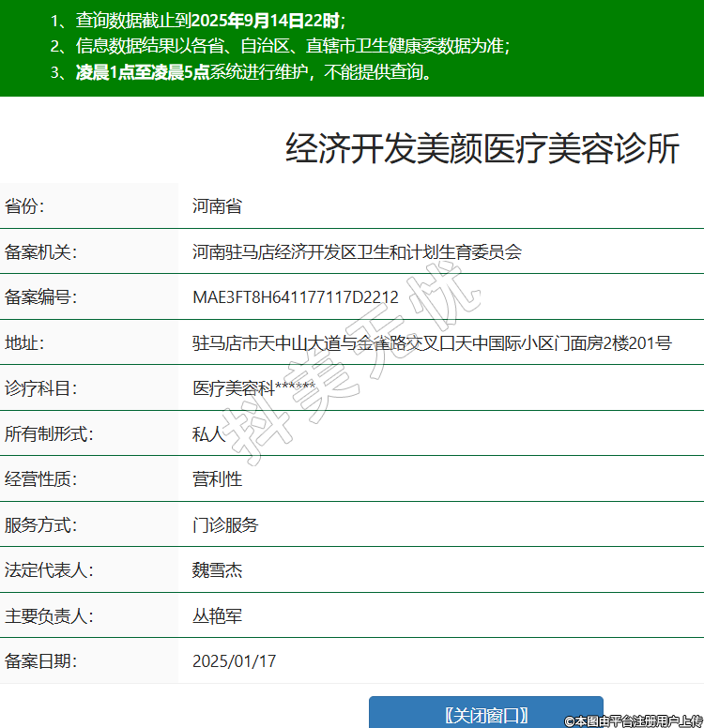Click the 备案机关 row label
This screenshot has width=704, height=728.
[x=40, y=251]
